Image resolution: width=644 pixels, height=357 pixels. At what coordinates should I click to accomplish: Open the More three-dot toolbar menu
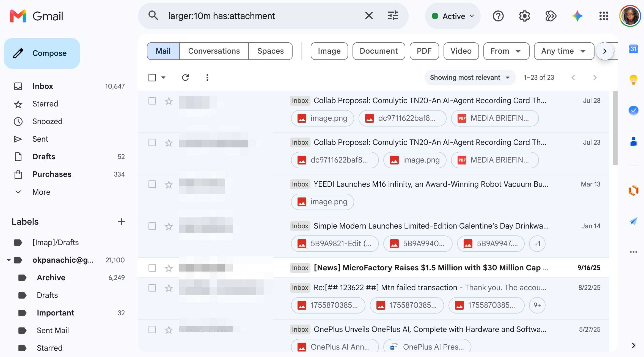pyautogui.click(x=207, y=78)
